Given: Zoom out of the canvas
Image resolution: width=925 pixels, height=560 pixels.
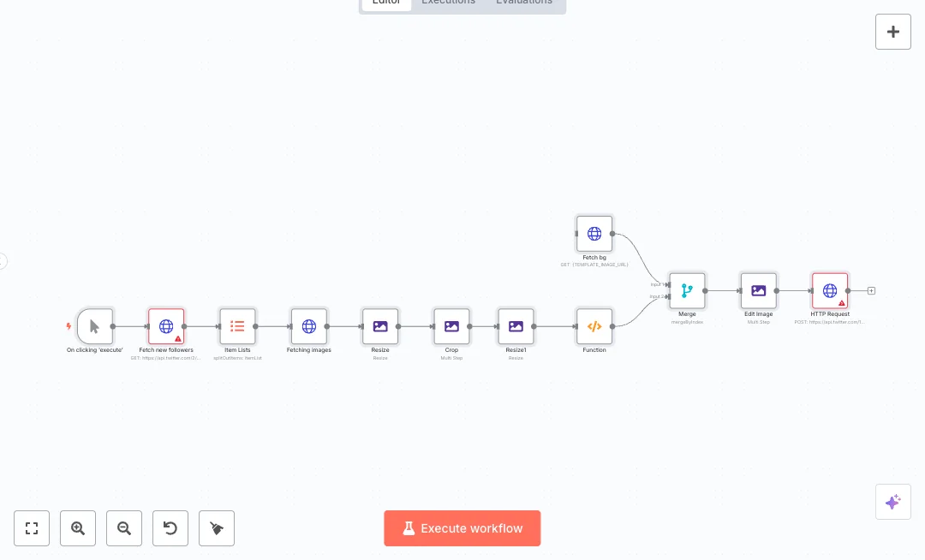Looking at the screenshot, I should [124, 528].
